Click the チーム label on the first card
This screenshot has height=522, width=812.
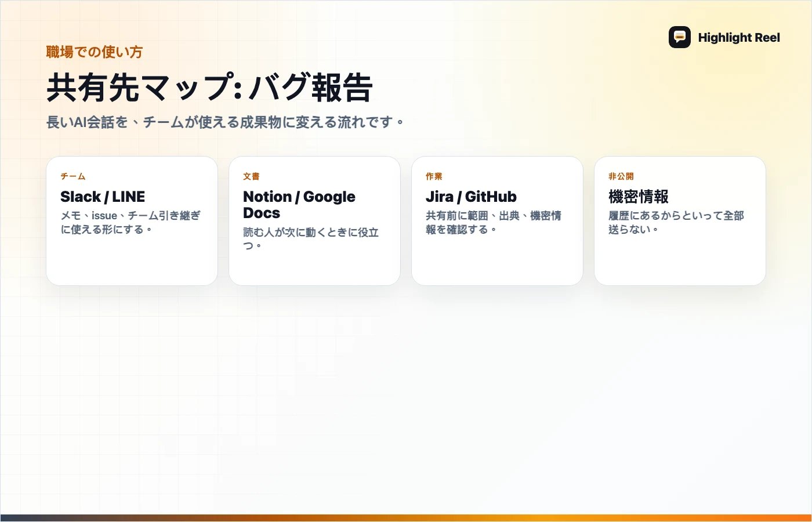point(73,176)
